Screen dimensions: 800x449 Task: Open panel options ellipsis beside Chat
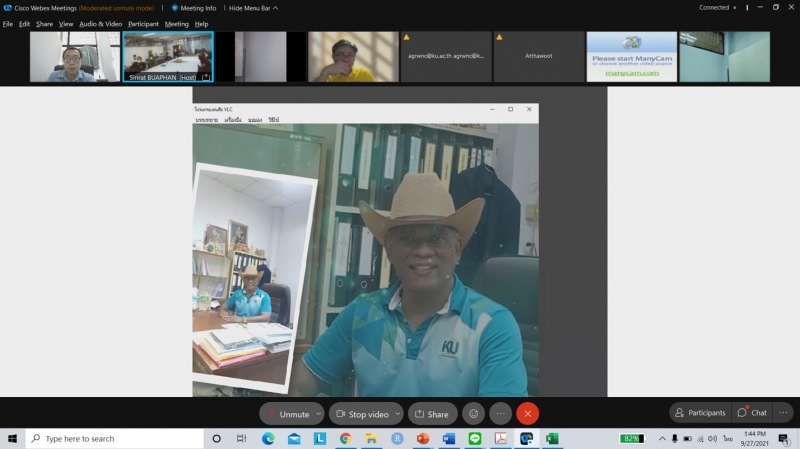(783, 412)
